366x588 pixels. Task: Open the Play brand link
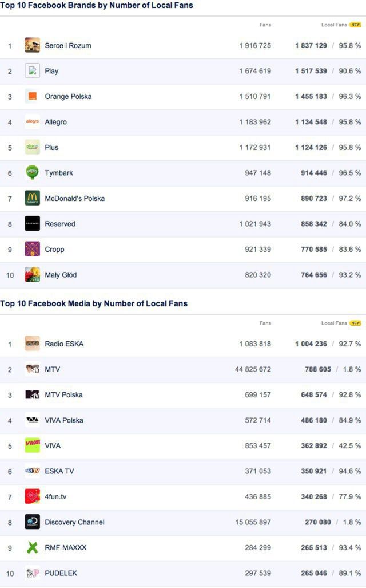coord(51,71)
